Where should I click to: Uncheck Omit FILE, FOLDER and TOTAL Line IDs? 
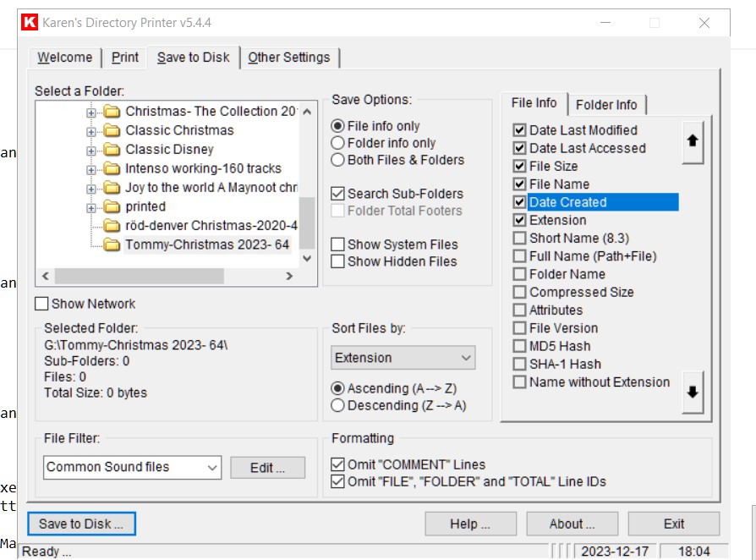pos(468,482)
